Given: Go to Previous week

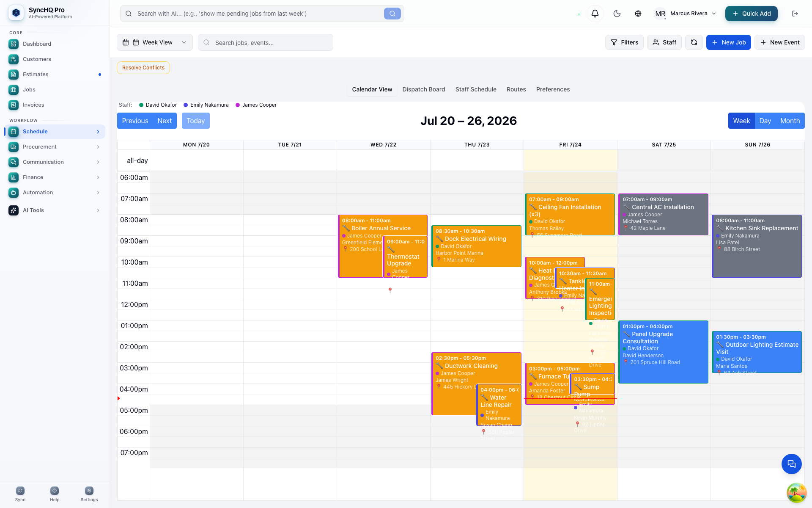Looking at the screenshot, I should click(135, 121).
